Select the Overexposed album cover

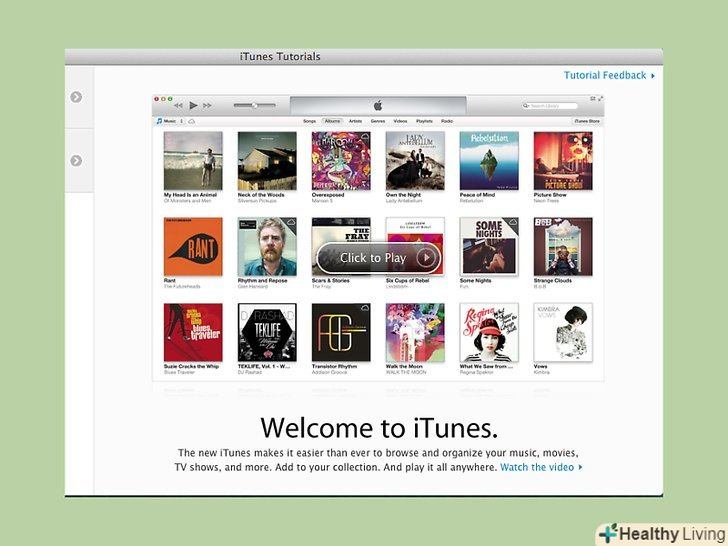pyautogui.click(x=341, y=161)
